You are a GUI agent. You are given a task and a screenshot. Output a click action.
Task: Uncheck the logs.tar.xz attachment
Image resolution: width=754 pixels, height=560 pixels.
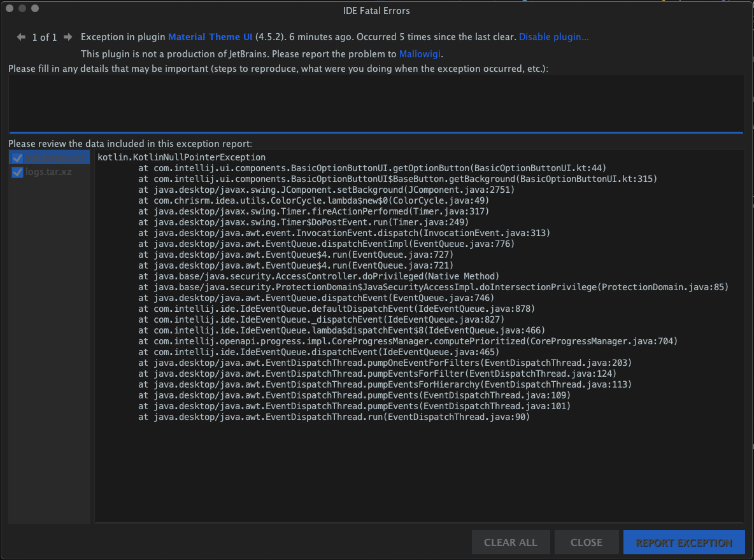click(17, 172)
